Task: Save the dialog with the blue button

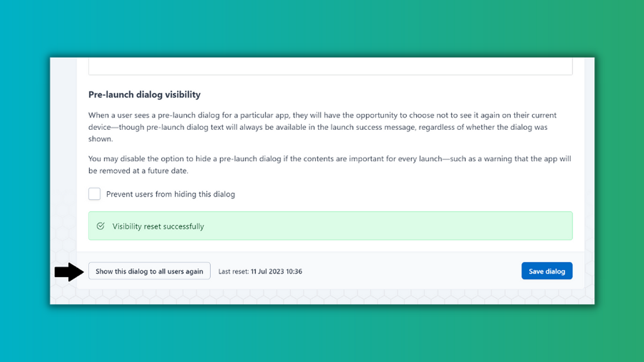Action: coord(547,271)
